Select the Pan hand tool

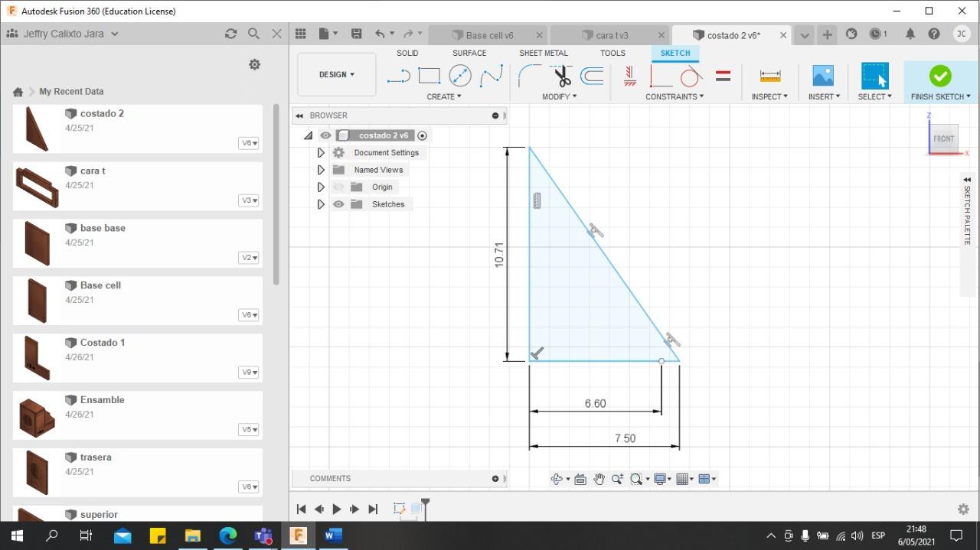(x=599, y=479)
